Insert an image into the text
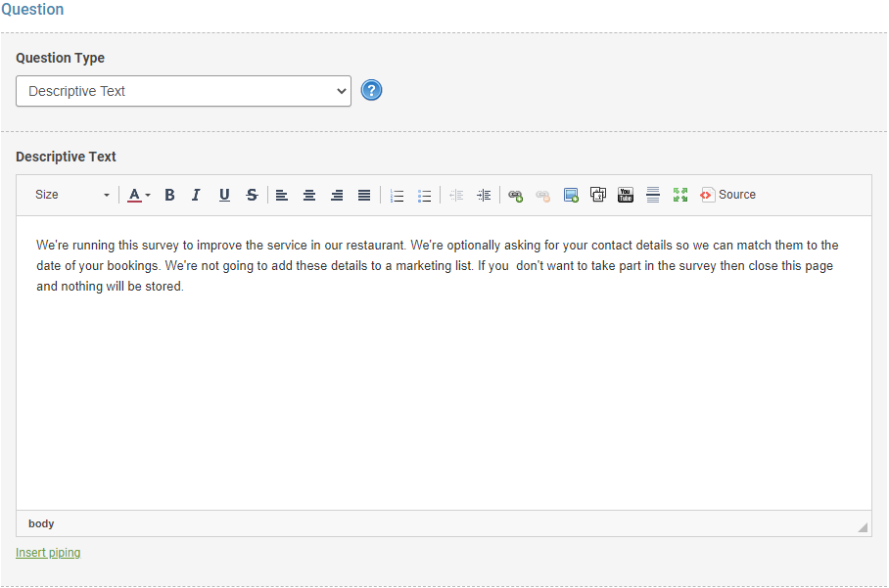 571,195
